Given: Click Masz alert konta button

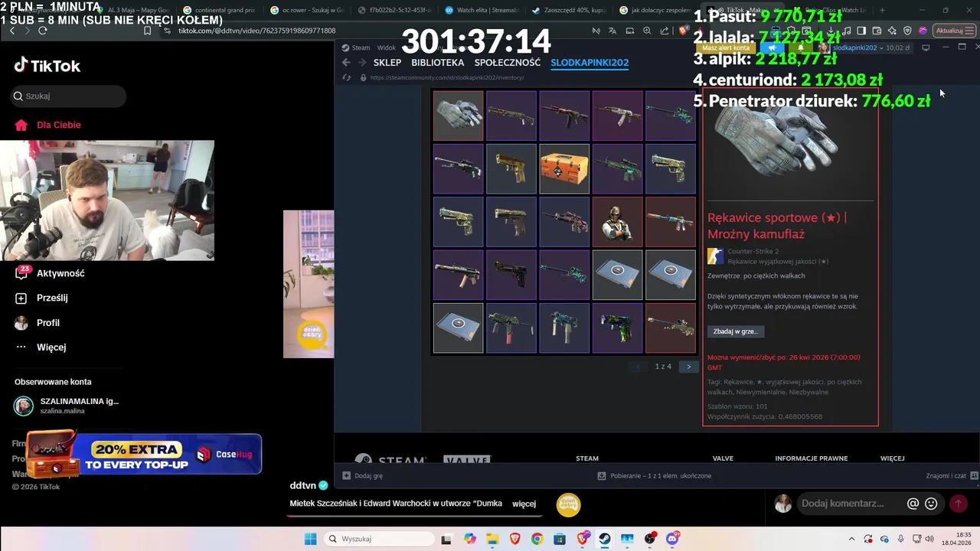Looking at the screenshot, I should tap(725, 47).
